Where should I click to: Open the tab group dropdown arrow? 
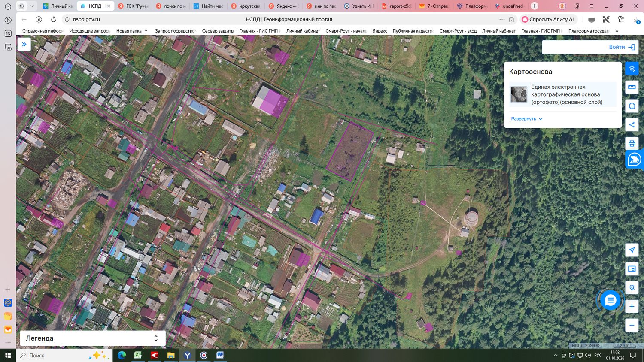click(32, 6)
